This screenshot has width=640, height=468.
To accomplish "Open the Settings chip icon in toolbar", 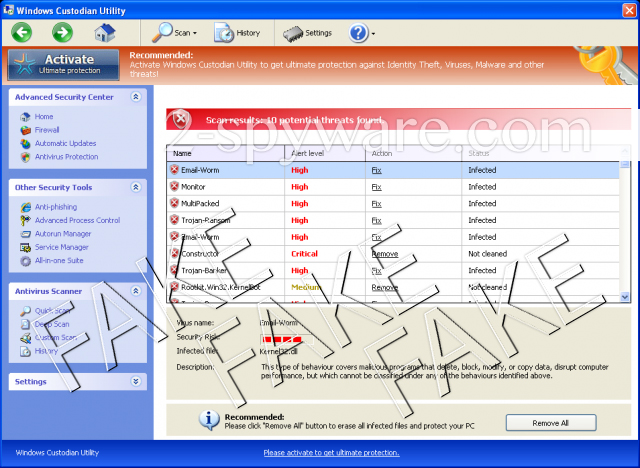I will pyautogui.click(x=293, y=34).
